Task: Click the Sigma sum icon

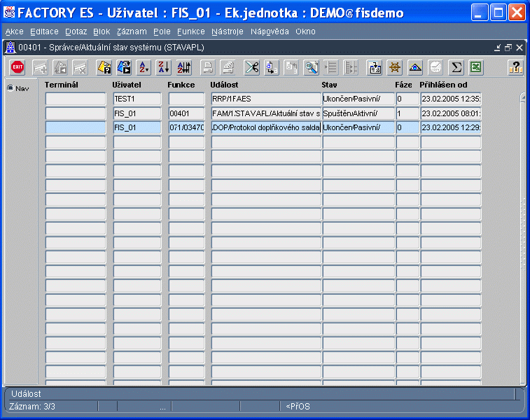Action: (456, 68)
